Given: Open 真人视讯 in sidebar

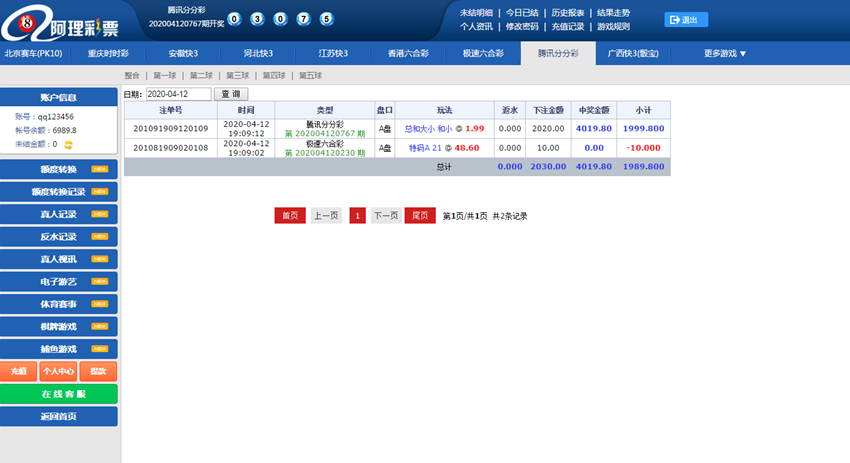Looking at the screenshot, I should (59, 258).
